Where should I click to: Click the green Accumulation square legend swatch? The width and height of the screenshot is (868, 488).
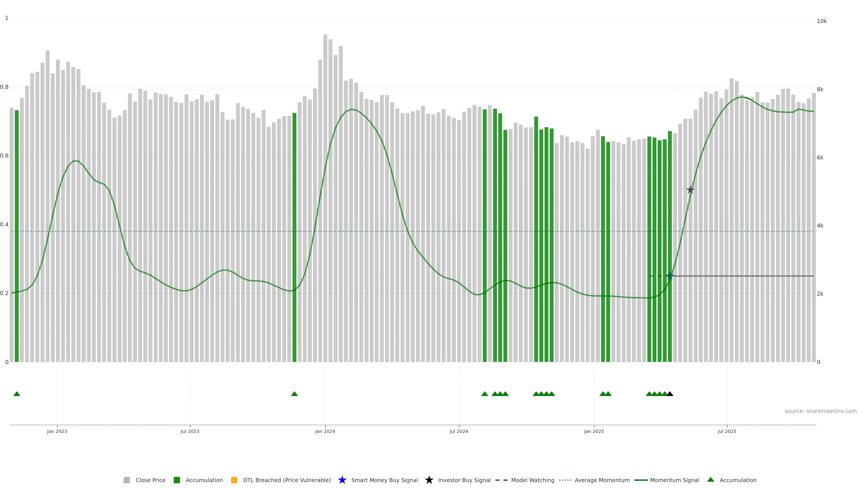click(x=177, y=480)
